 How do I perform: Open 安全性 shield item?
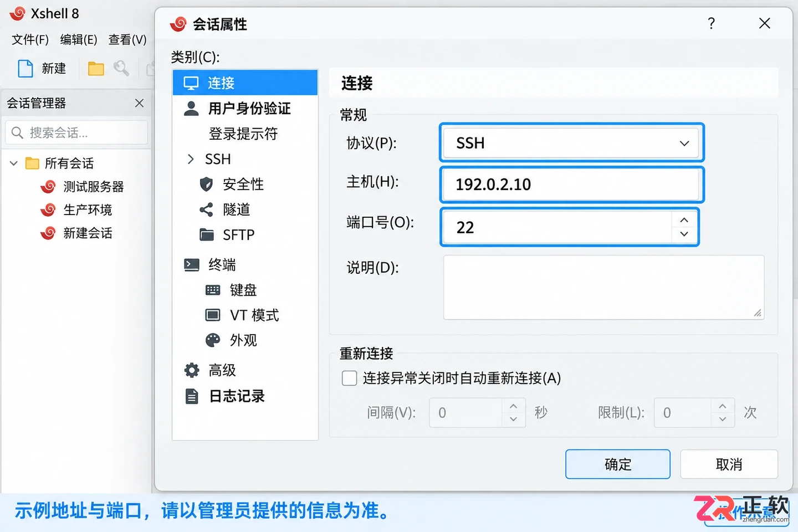(232, 185)
